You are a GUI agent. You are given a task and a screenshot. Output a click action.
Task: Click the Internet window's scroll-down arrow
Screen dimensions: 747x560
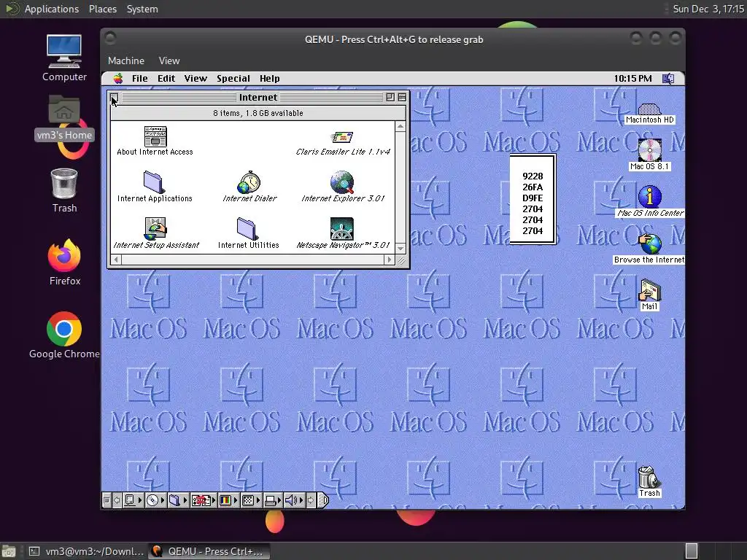(400, 249)
